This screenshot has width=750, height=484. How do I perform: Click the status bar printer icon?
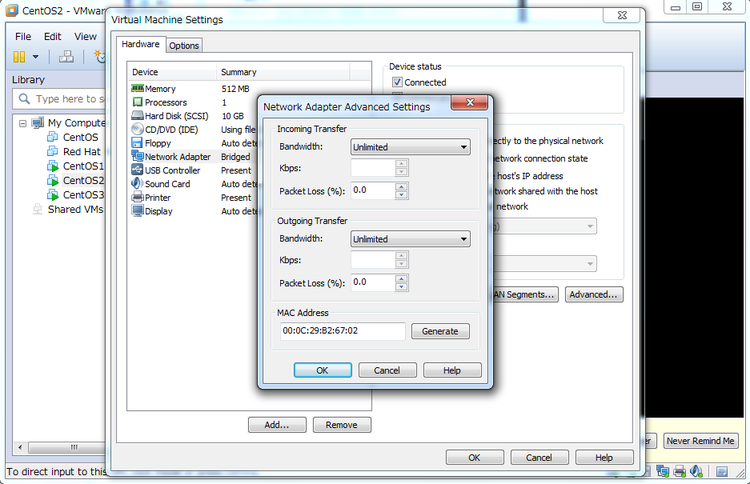click(679, 471)
